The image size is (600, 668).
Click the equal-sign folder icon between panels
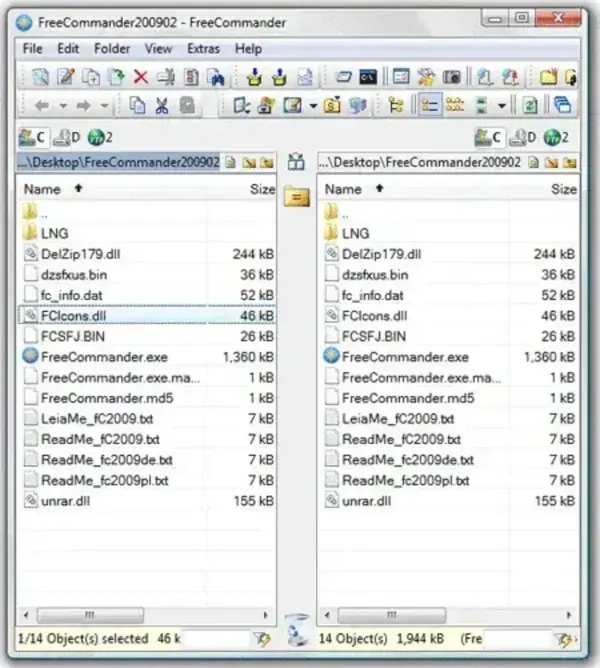(x=297, y=196)
